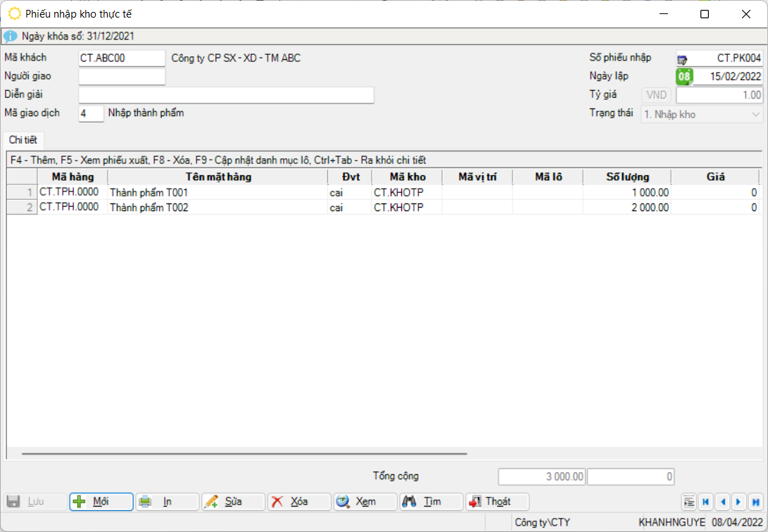Open search with the Tìm button
Viewport: 768px width, 532px height.
432,502
